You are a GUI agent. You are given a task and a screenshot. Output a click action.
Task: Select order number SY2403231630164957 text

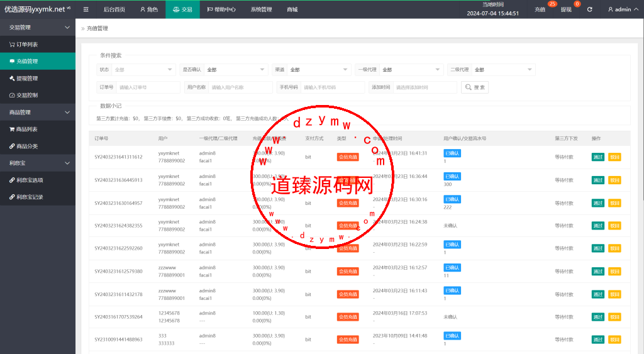(118, 203)
